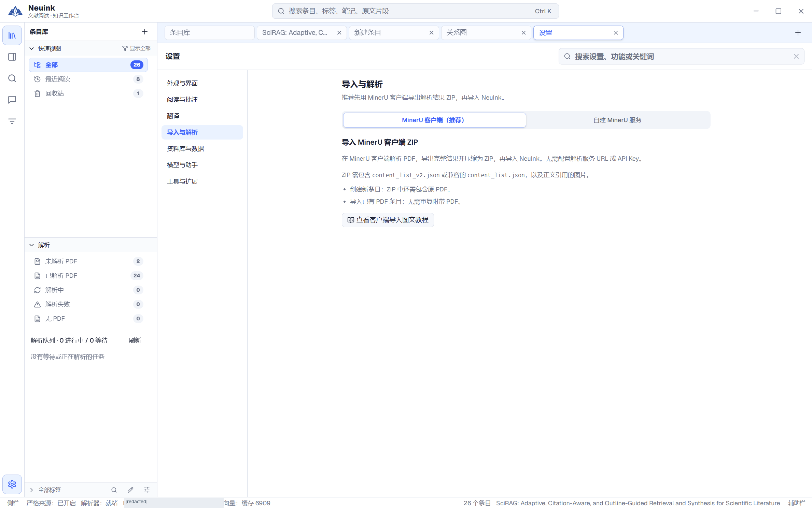This screenshot has width=812, height=508.
Task: Open the search icon in the left rail
Action: pyautogui.click(x=12, y=78)
